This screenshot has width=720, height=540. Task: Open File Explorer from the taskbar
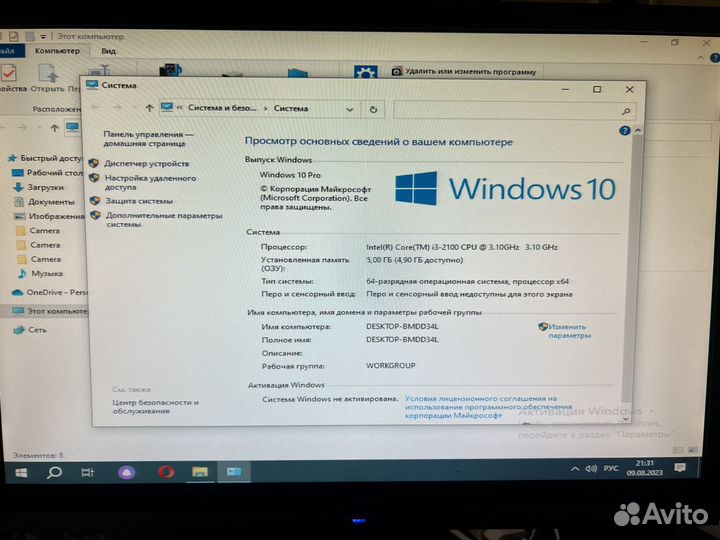coord(199,472)
